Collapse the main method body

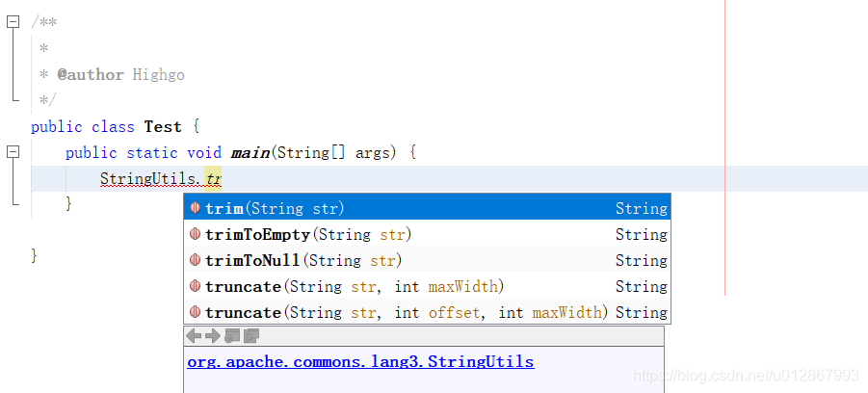(13, 152)
